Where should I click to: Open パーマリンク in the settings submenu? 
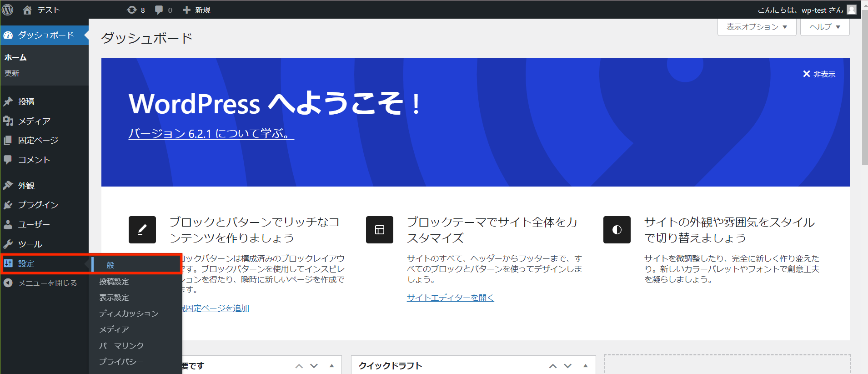point(121,346)
